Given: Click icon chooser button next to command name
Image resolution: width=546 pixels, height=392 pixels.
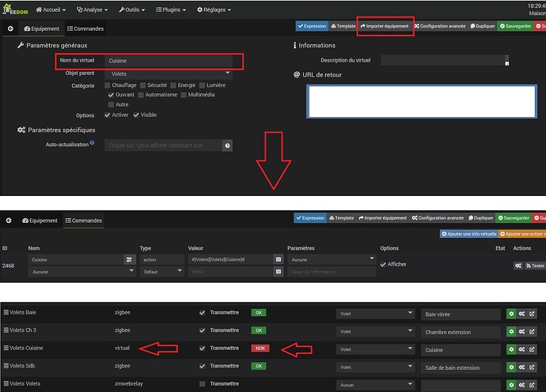Looking at the screenshot, I should click(x=129, y=259).
